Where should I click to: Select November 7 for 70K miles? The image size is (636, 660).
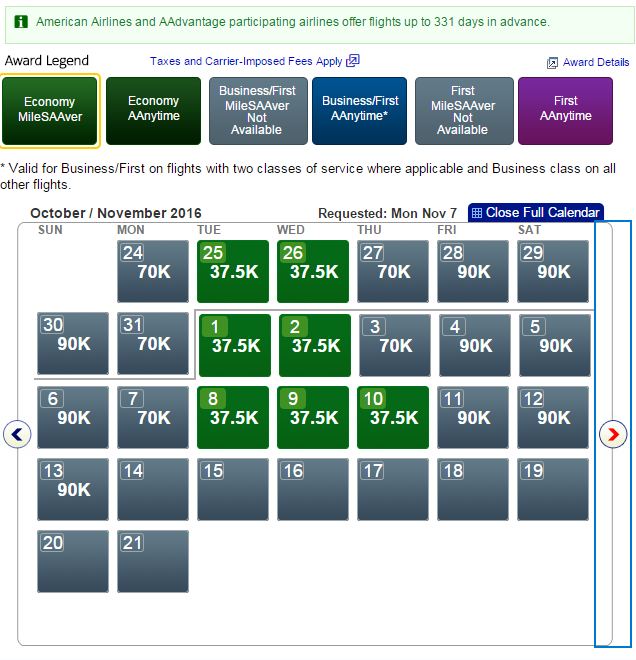point(153,417)
